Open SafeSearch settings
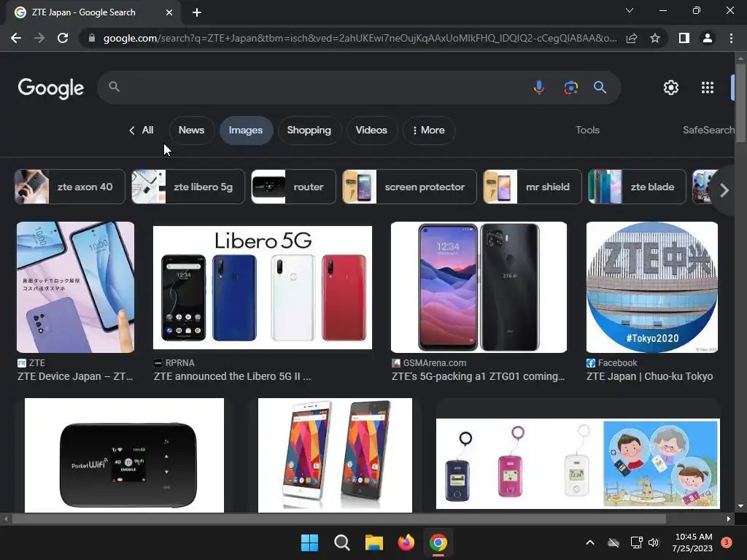The height and width of the screenshot is (560, 747). pos(708,130)
